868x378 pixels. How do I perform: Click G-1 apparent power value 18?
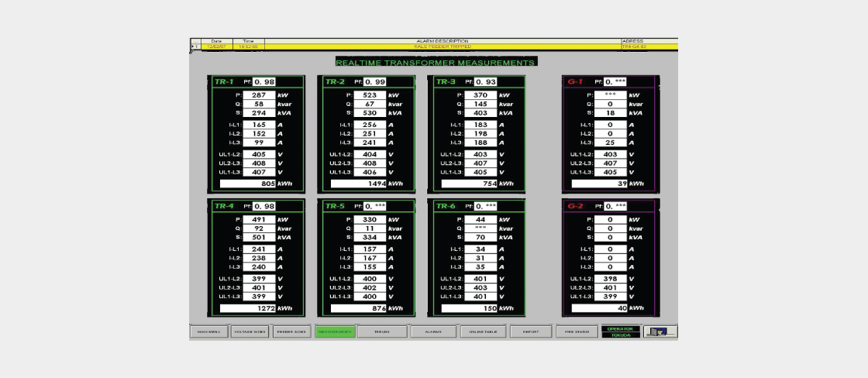tap(611, 113)
